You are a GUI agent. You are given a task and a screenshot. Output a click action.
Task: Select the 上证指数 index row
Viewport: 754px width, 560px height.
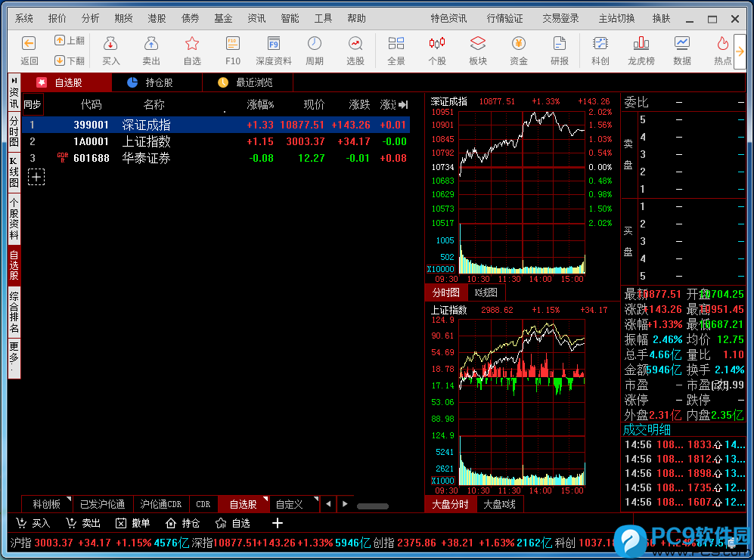[216, 141]
